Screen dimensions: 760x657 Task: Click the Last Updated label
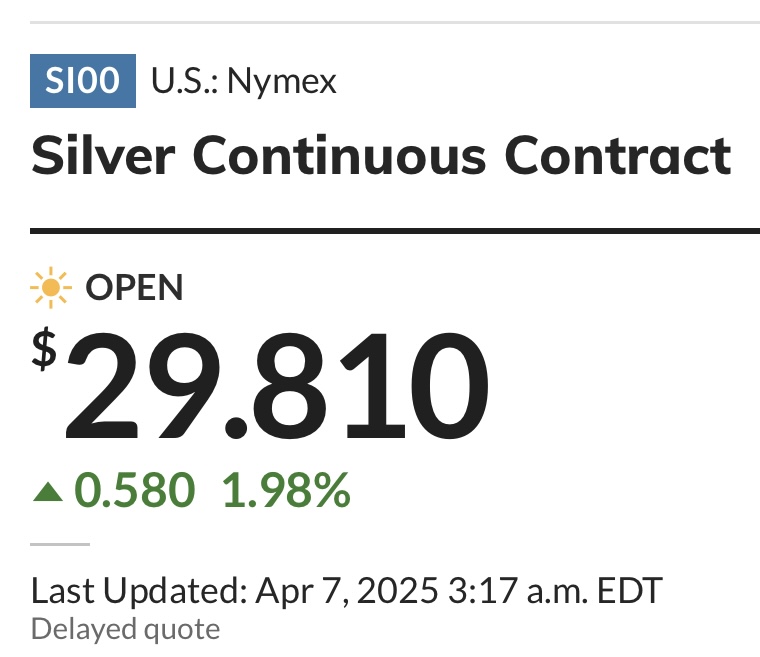[x=139, y=591]
